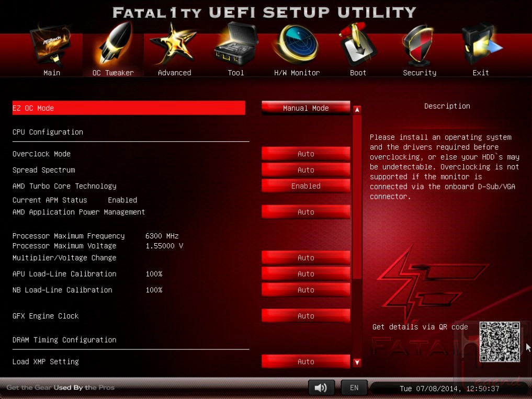
Task: Select the EZ OC Mode row
Action: click(129, 108)
